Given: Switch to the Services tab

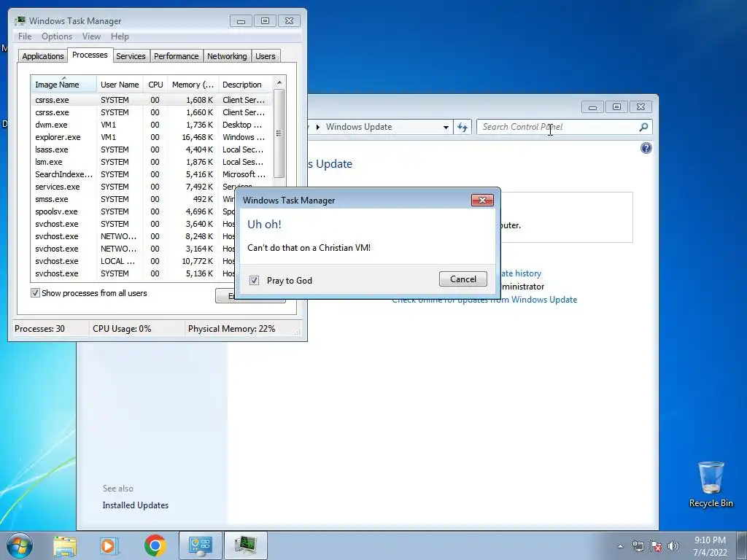Looking at the screenshot, I should pos(131,56).
